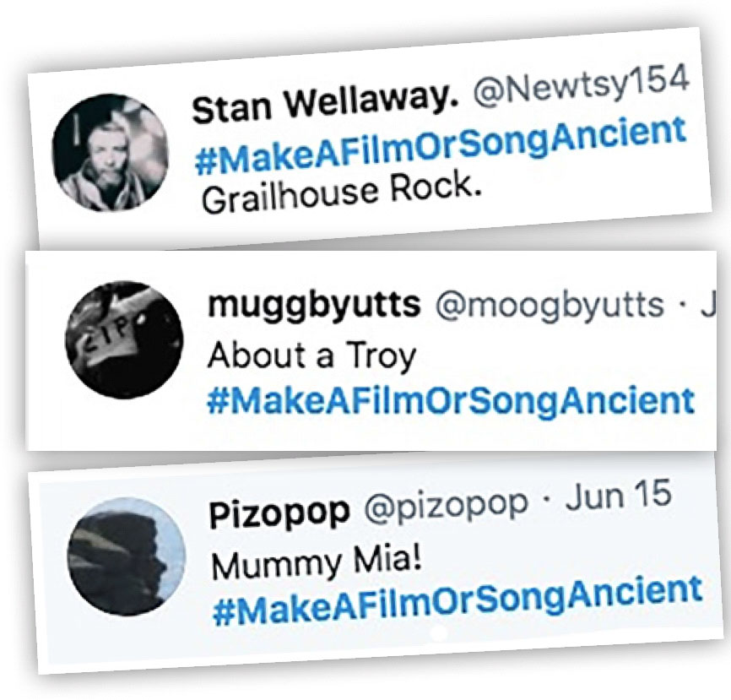Open Pizopop's profile avatar
Screen dimensions: 731x700
(127, 556)
